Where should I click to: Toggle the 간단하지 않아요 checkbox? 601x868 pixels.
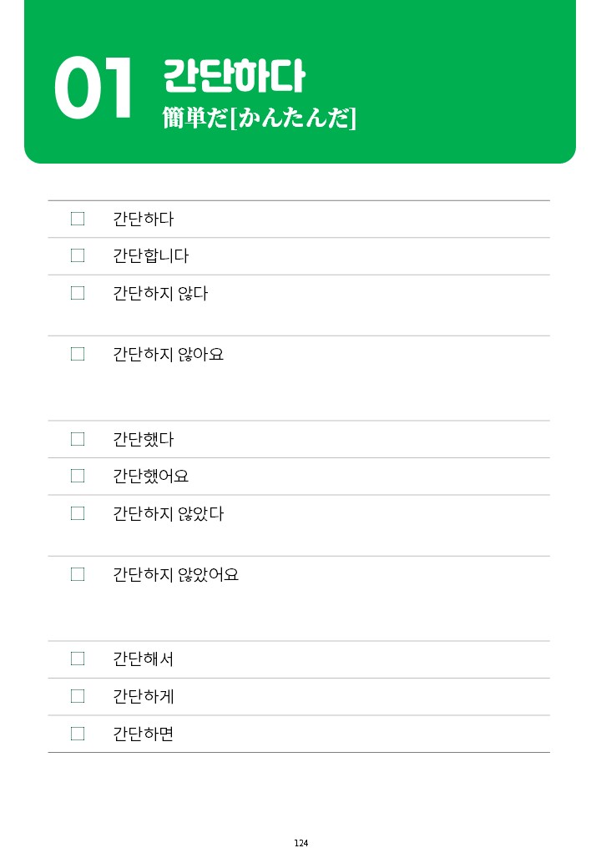tap(78, 354)
